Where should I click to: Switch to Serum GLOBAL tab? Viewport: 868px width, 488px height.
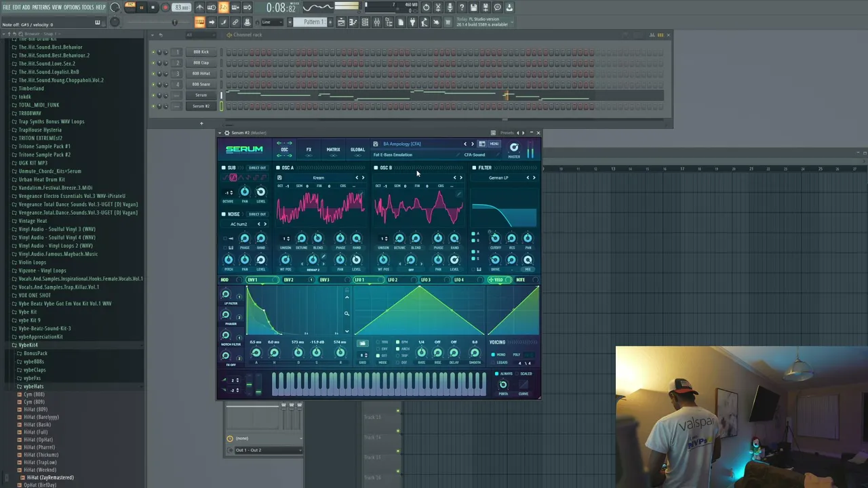[357, 150]
